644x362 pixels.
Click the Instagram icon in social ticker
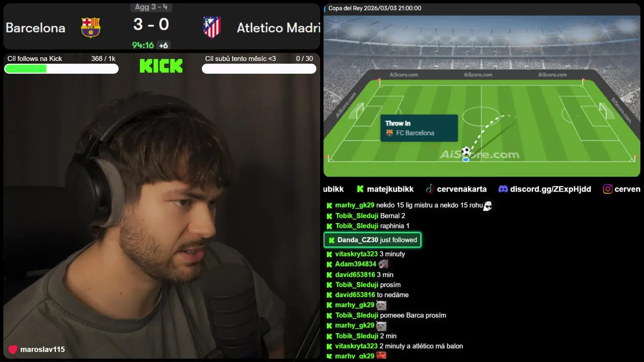click(608, 189)
